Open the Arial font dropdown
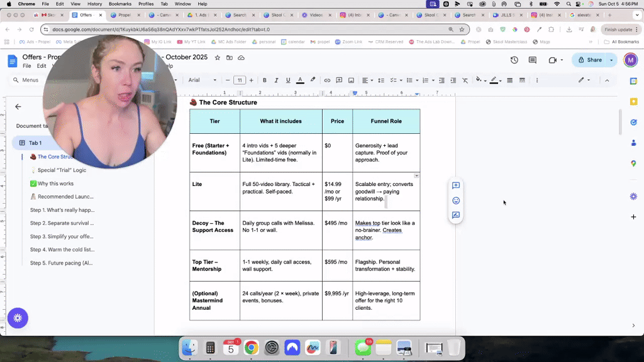This screenshot has width=644, height=362. tap(202, 80)
